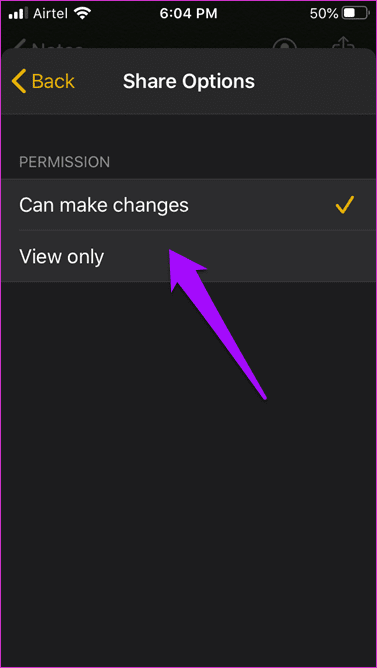Click the battery icon in status bar
The image size is (377, 668).
(356, 14)
